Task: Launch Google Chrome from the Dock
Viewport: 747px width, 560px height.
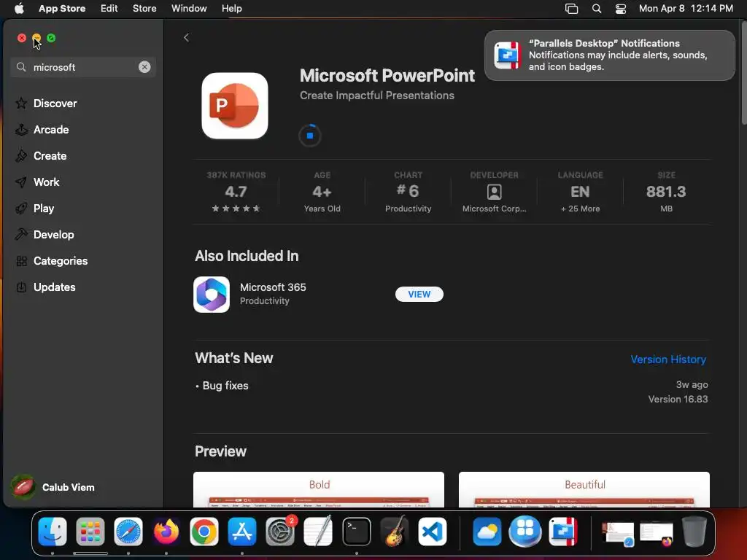Action: click(x=204, y=532)
